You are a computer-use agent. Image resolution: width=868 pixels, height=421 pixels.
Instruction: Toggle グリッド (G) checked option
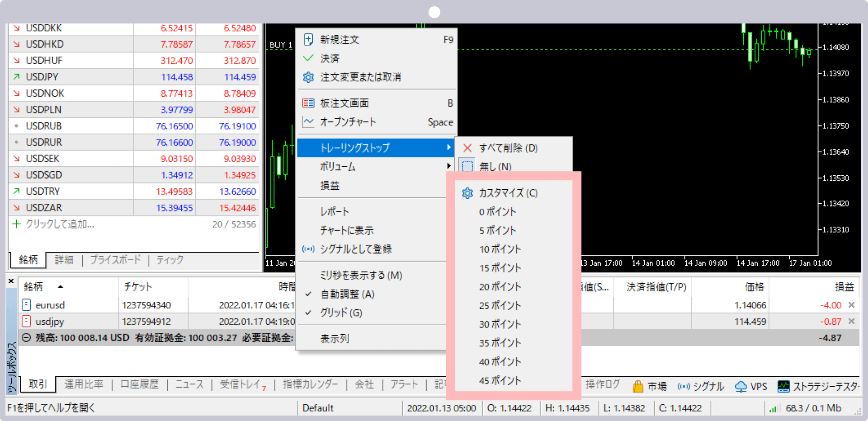point(341,313)
